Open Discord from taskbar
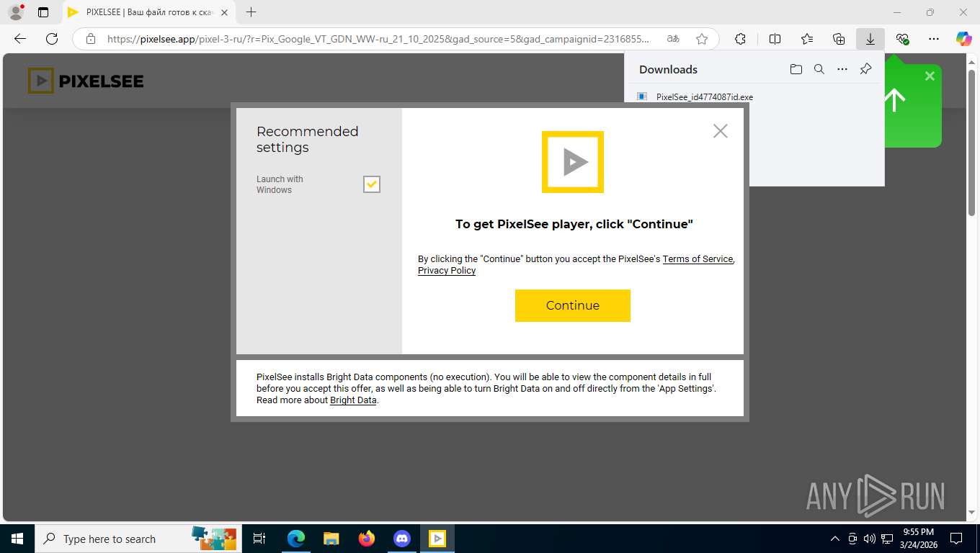 (402, 539)
